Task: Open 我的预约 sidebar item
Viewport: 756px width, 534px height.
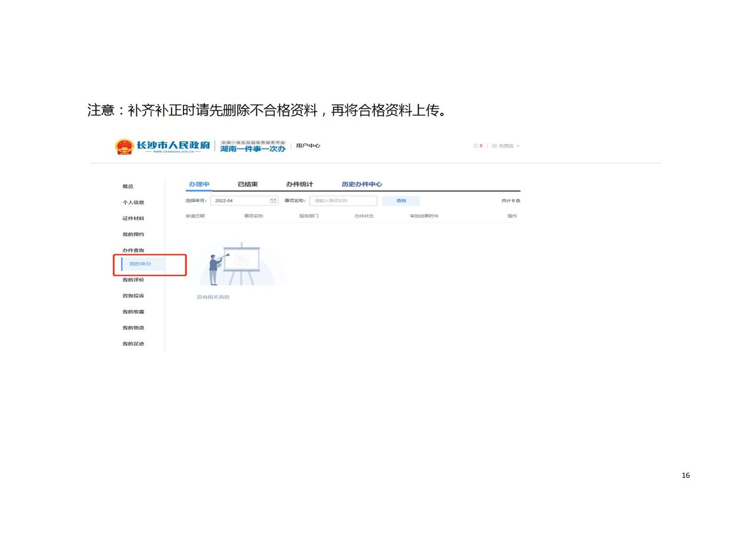Action: [133, 234]
